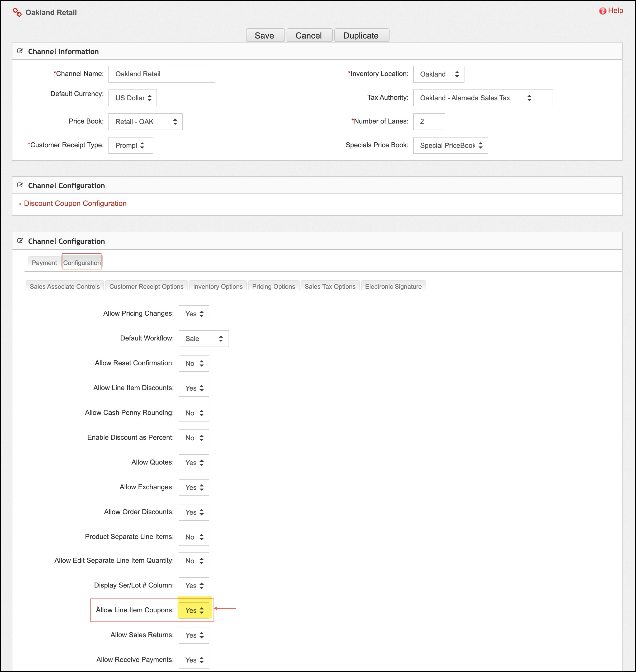Open the Discount Coupon Configuration link
636x672 pixels.
tap(75, 204)
